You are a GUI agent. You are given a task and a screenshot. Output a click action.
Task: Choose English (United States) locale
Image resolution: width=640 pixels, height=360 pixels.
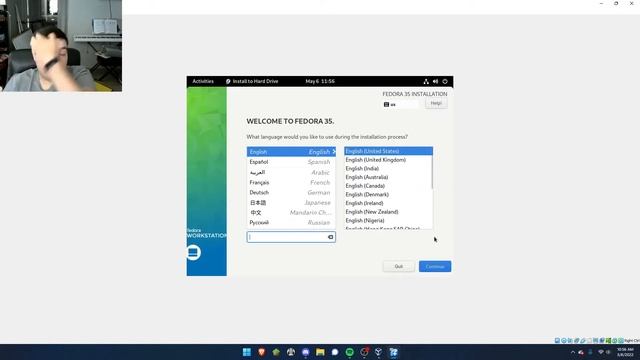(x=388, y=151)
